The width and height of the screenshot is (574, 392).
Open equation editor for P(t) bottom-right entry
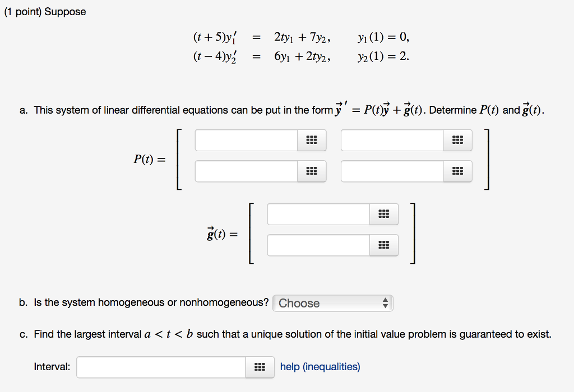coord(457,171)
